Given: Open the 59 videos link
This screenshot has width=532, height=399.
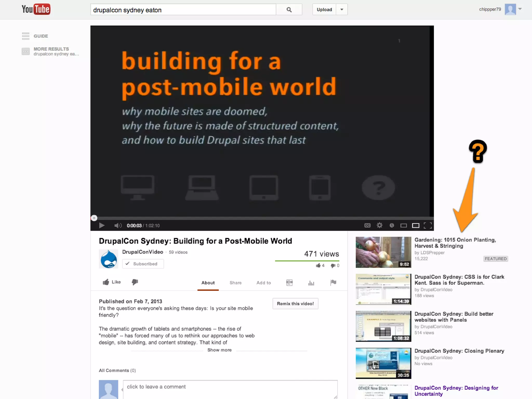Looking at the screenshot, I should coord(178,252).
